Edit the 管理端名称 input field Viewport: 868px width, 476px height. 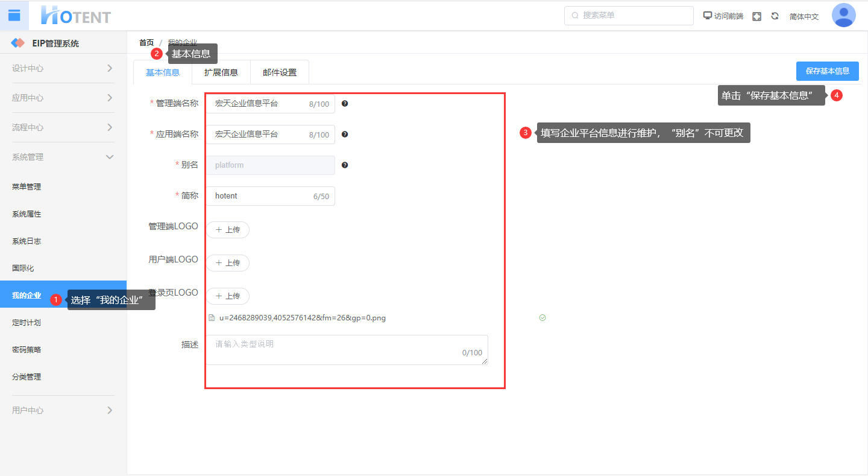(271, 104)
